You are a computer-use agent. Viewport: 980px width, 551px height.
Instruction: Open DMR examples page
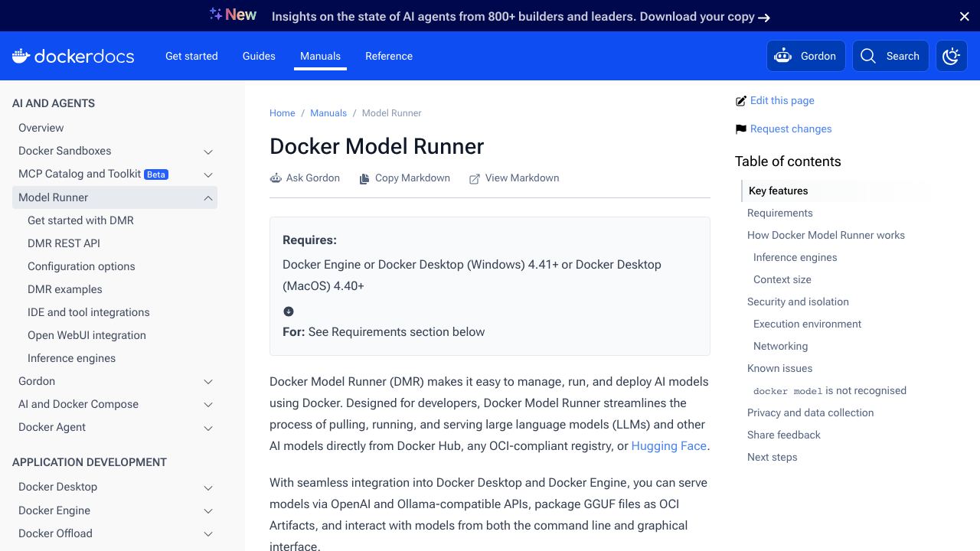coord(65,289)
